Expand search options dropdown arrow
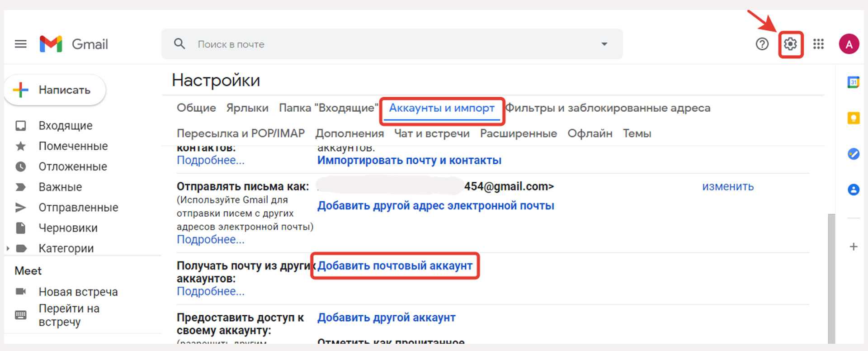 pos(604,44)
